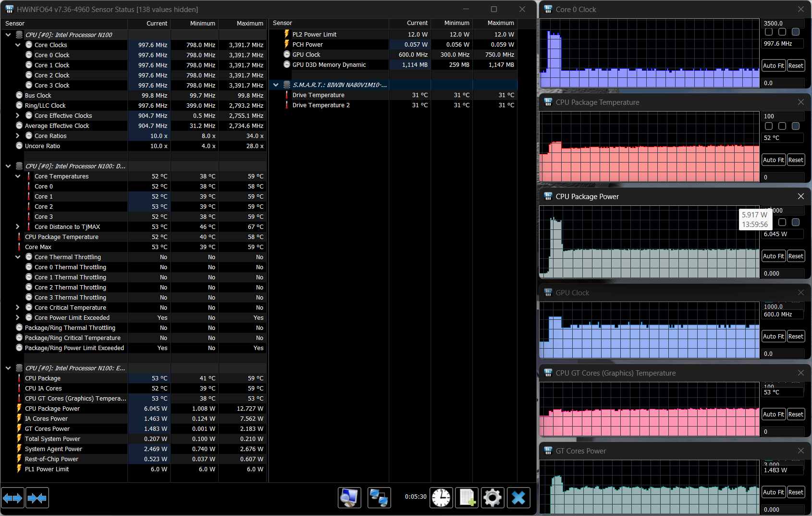This screenshot has width=812, height=516.
Task: Click Reset in the GT Cores Power graph
Action: click(x=796, y=492)
